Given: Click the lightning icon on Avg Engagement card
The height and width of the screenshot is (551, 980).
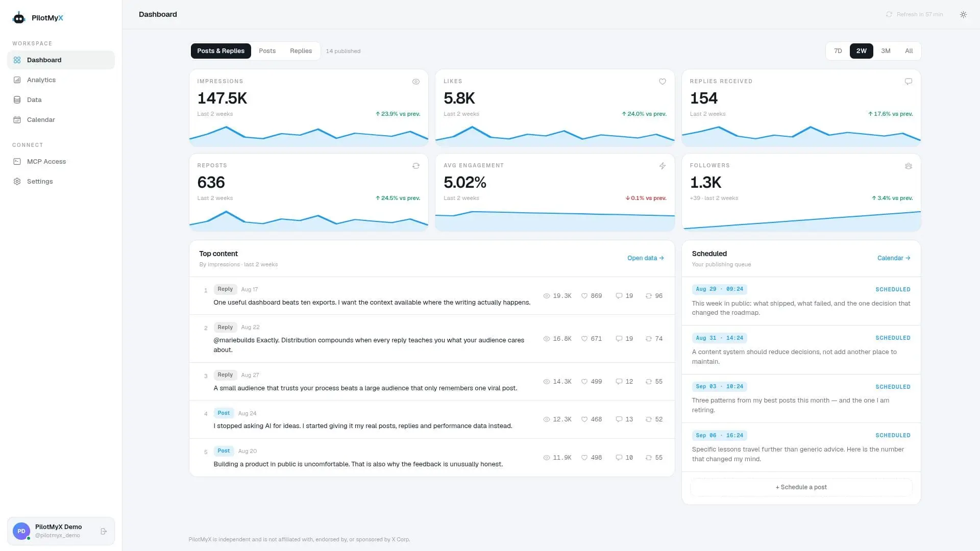Looking at the screenshot, I should coord(663,166).
